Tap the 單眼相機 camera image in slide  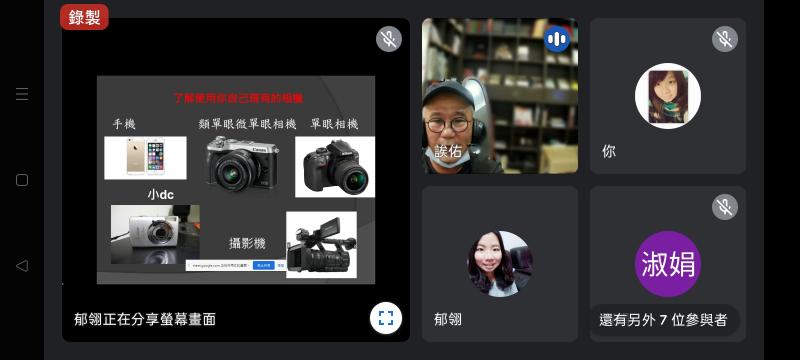335,167
